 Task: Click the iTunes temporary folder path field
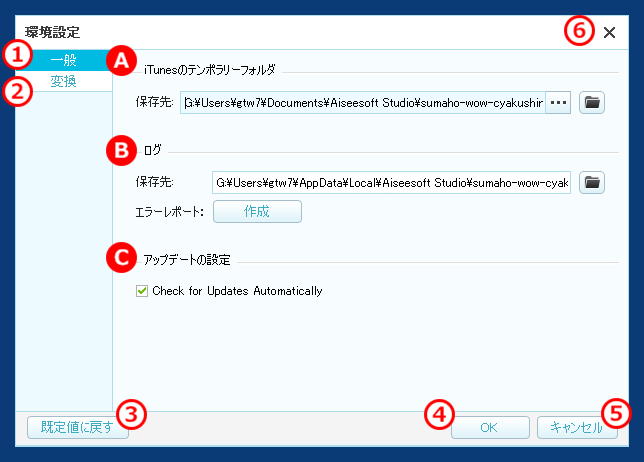point(362,102)
